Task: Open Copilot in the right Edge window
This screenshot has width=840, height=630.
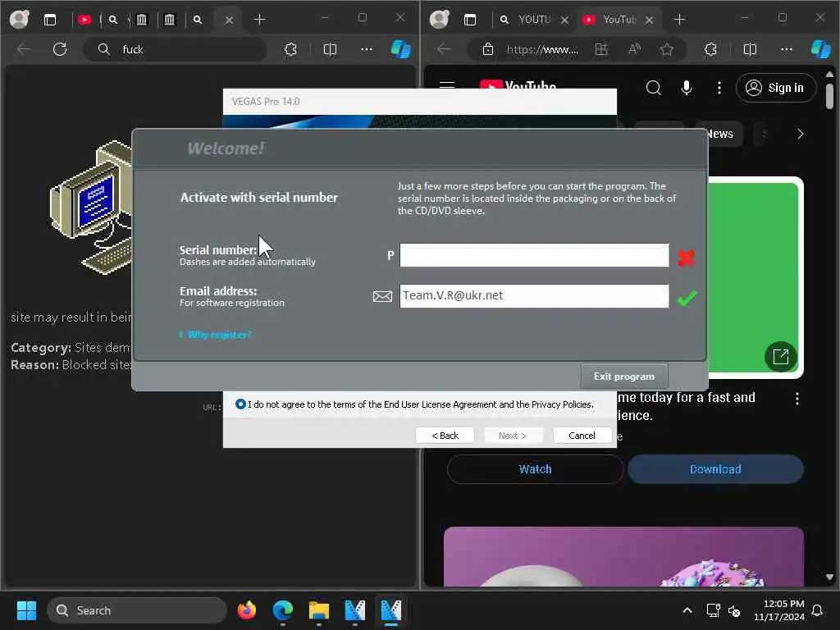Action: point(820,49)
